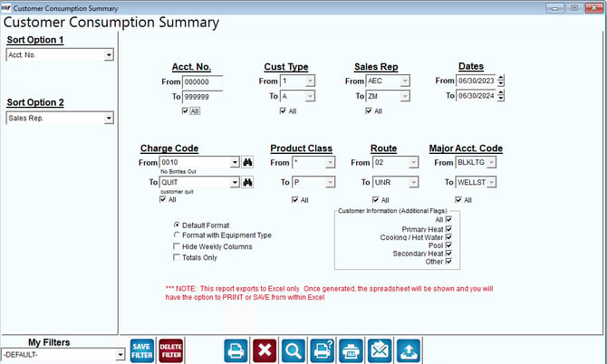Click the fax machine icon
This screenshot has height=364, width=607.
pyautogui.click(x=352, y=350)
